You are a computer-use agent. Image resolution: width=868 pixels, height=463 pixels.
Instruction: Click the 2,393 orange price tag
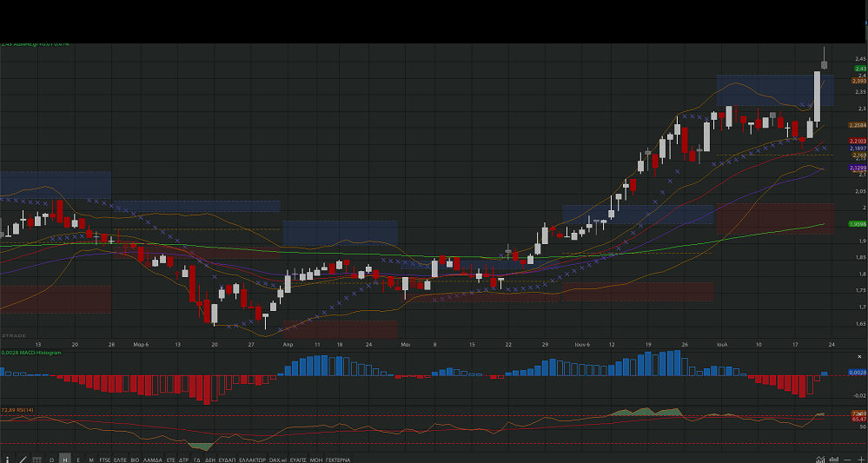pos(858,81)
